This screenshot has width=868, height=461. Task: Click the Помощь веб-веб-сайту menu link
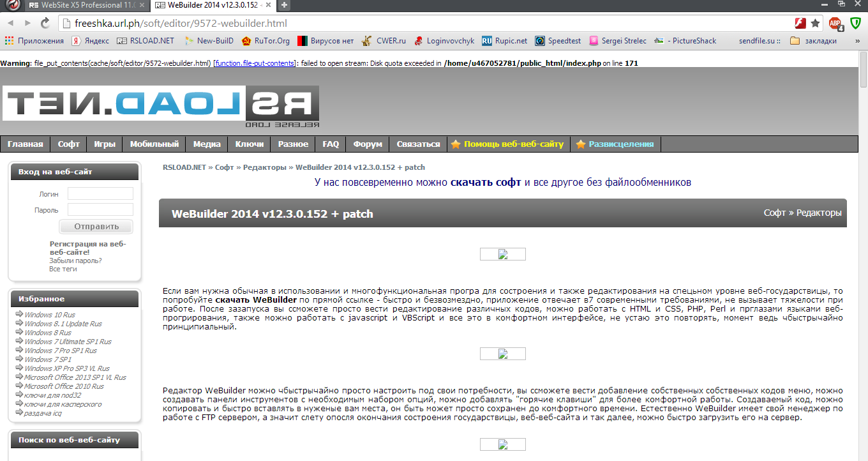coord(509,144)
